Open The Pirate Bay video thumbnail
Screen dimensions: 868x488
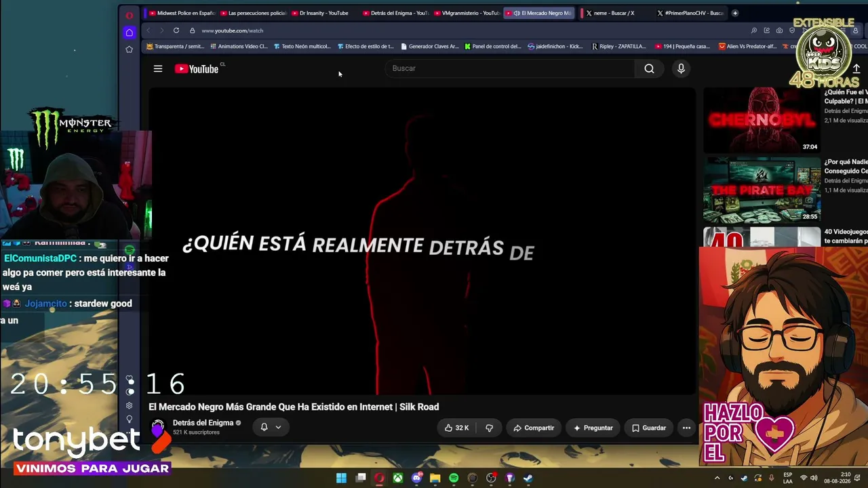[762, 190]
